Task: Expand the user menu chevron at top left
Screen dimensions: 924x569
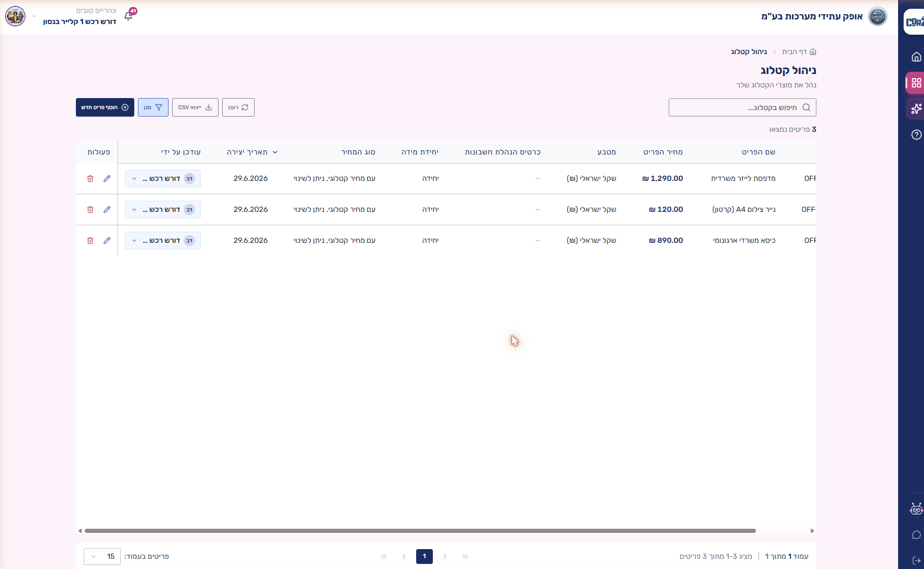Action: (x=34, y=16)
